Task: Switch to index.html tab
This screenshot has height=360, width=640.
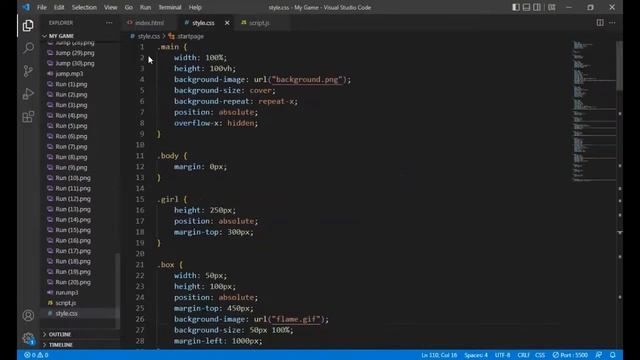Action: coord(149,23)
